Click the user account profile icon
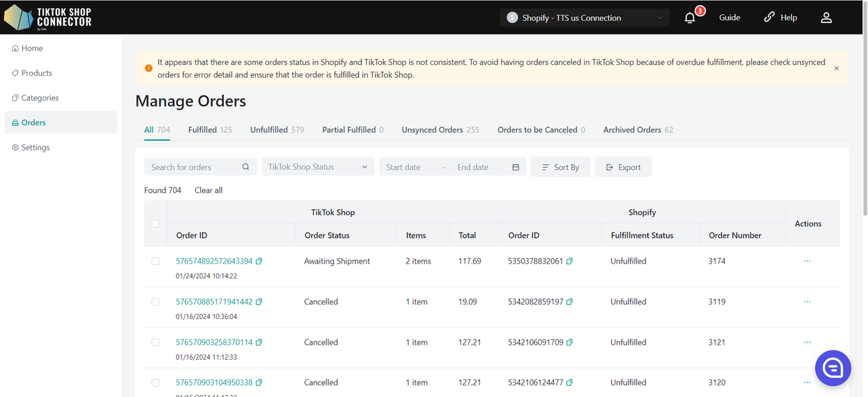 pos(826,18)
